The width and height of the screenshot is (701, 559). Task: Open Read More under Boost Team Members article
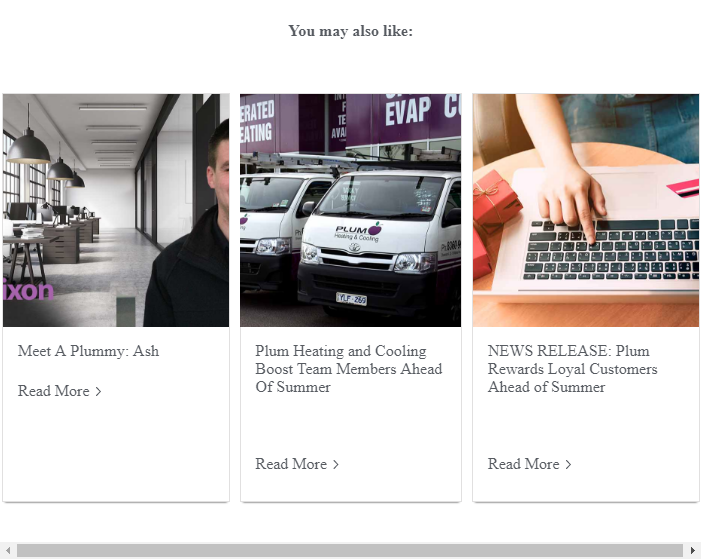click(x=291, y=464)
